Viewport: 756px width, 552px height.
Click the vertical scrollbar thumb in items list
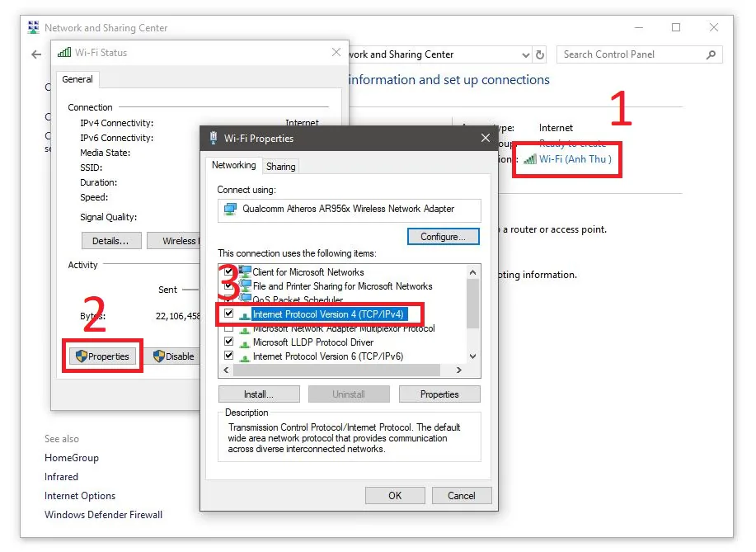tap(473, 304)
